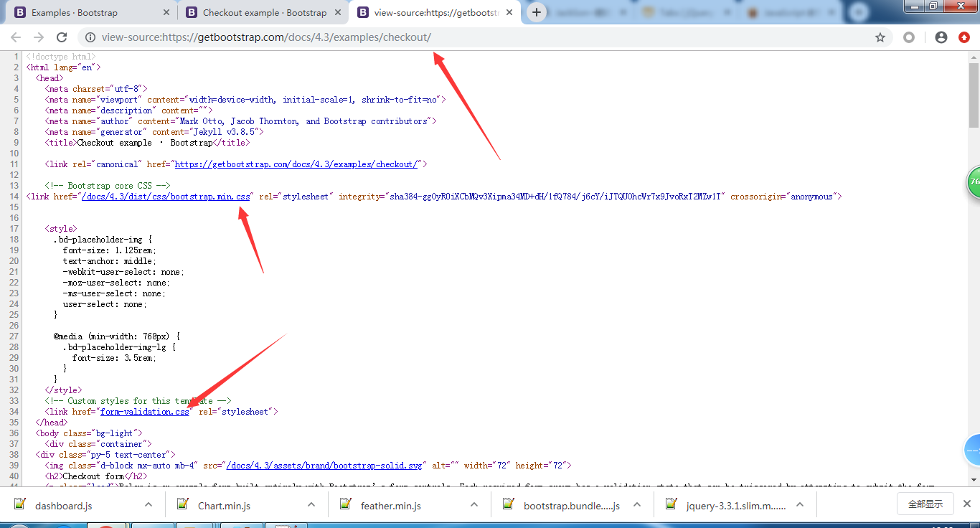The height and width of the screenshot is (528, 980).
Task: Click the "<!doctype html>" line
Action: [61, 57]
